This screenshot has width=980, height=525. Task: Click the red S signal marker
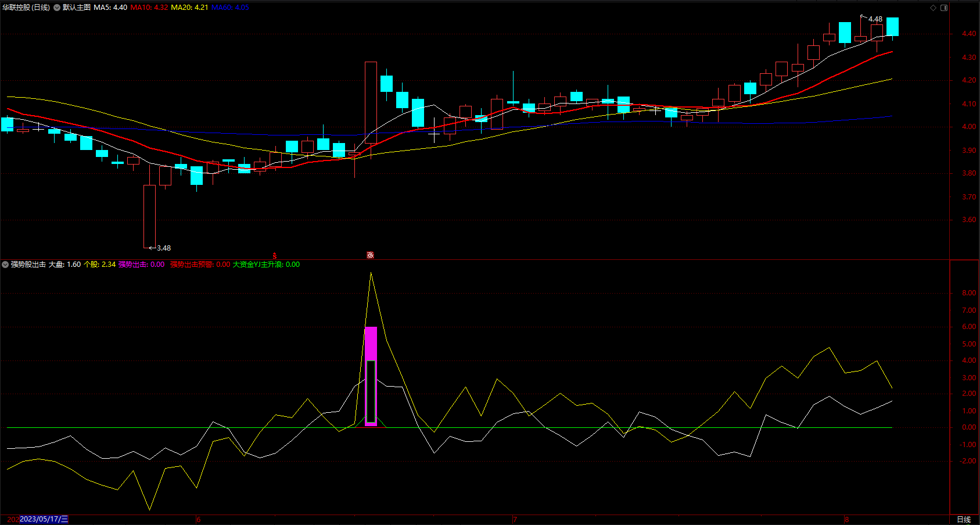click(275, 256)
